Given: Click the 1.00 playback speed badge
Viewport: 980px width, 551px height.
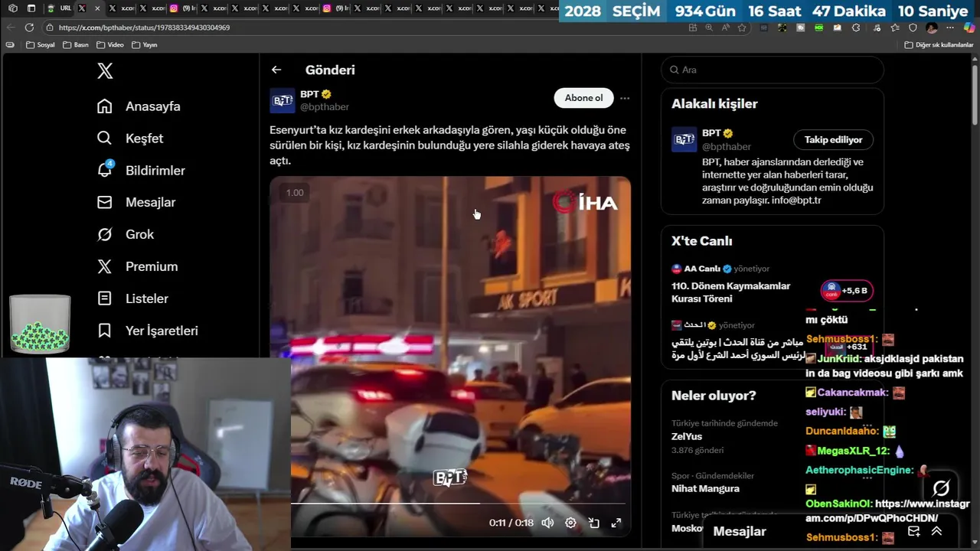Looking at the screenshot, I should (x=295, y=193).
